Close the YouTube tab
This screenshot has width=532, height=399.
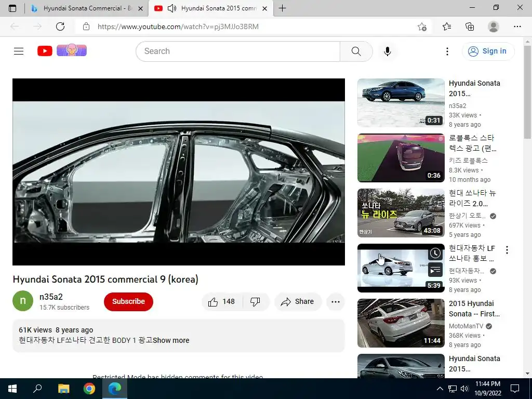(x=265, y=8)
